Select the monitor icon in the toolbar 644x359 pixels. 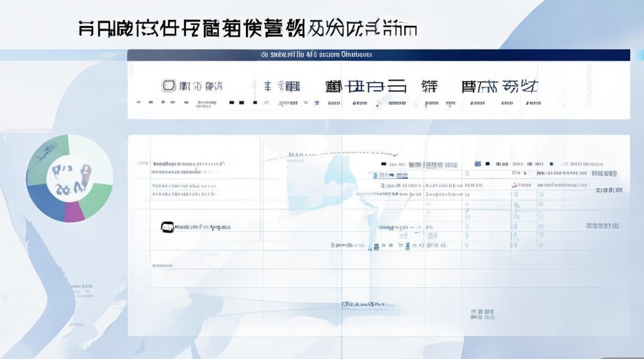tap(169, 85)
